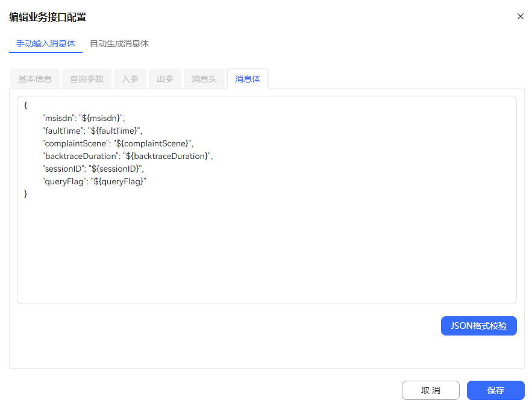This screenshot has height=409, width=532.
Task: Click the "msisdn" line in JSON body
Action: click(84, 118)
